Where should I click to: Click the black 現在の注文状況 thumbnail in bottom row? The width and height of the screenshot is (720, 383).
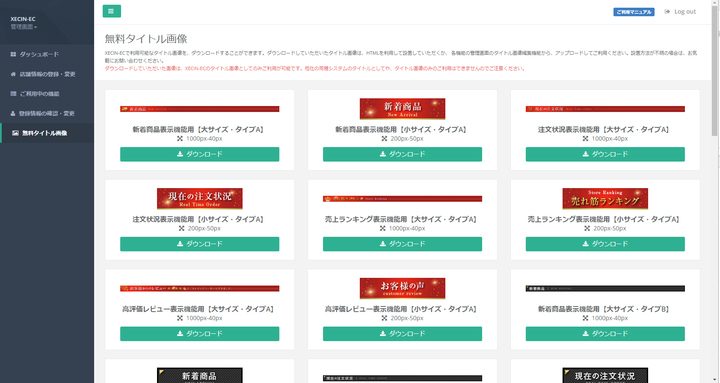(x=605, y=375)
